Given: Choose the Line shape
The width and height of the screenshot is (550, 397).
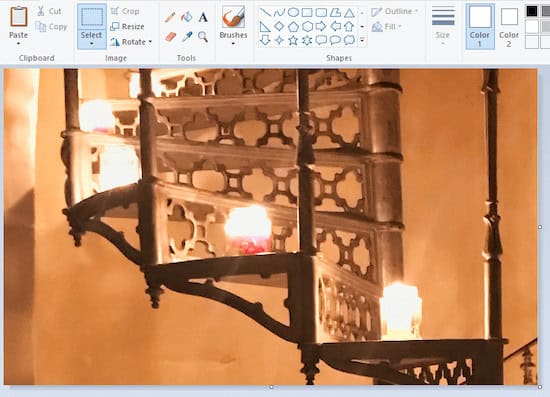Looking at the screenshot, I should 265,13.
